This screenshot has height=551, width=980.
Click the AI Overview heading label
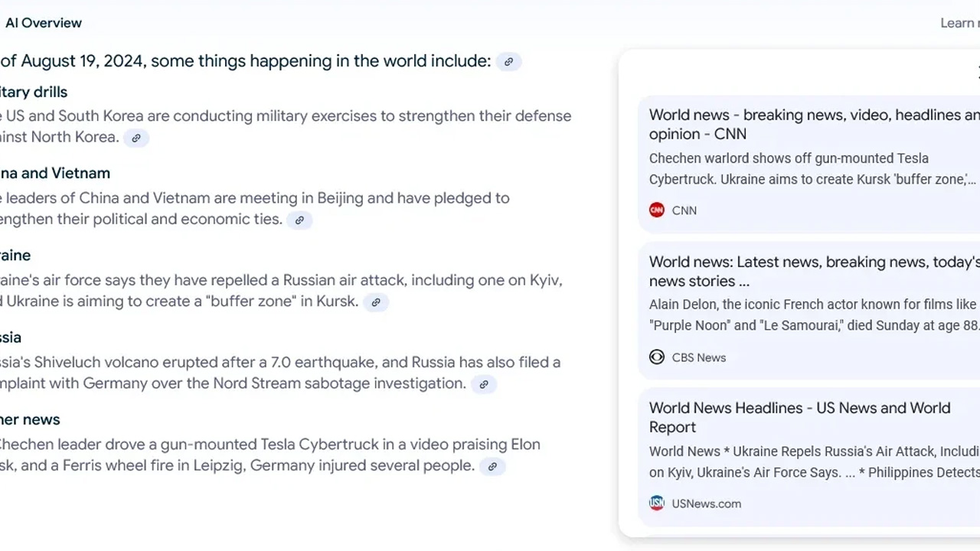pyautogui.click(x=43, y=23)
